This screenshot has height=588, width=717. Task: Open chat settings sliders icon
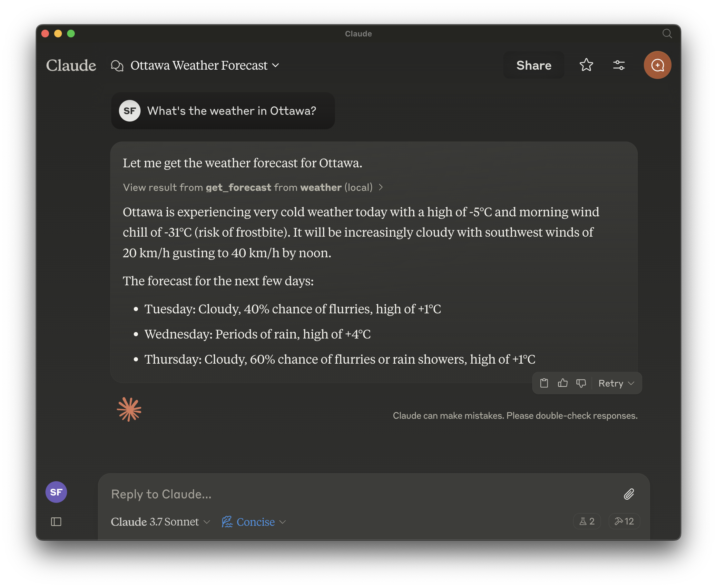click(x=619, y=65)
